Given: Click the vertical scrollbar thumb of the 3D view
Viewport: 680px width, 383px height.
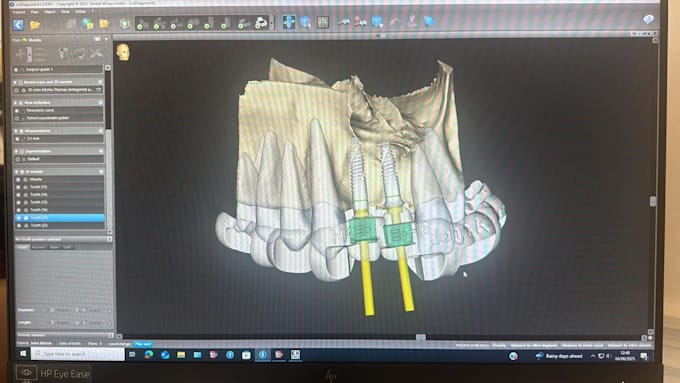Looking at the screenshot, I should coord(652,201).
